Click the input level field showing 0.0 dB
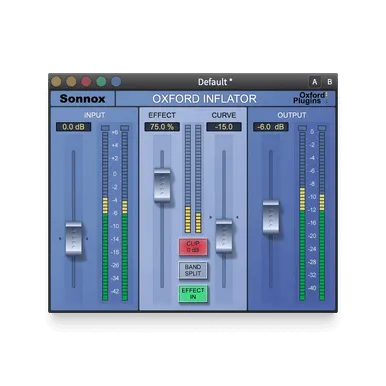 tap(73, 127)
